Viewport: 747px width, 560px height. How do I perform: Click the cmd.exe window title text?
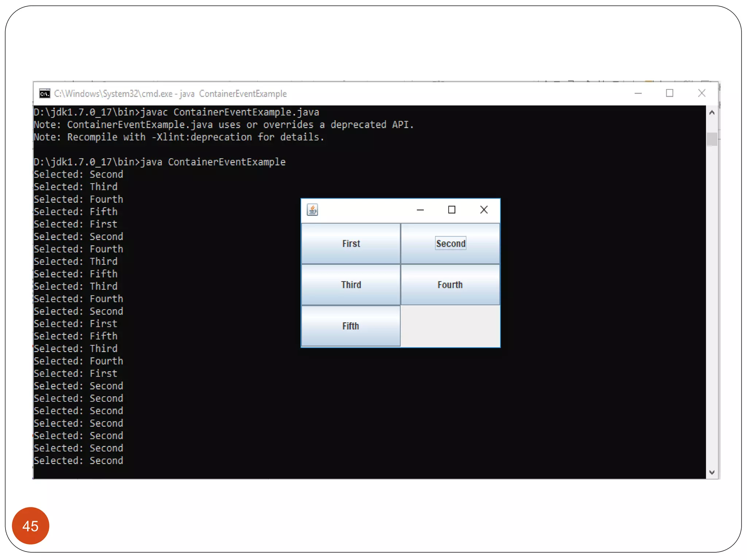click(x=170, y=94)
